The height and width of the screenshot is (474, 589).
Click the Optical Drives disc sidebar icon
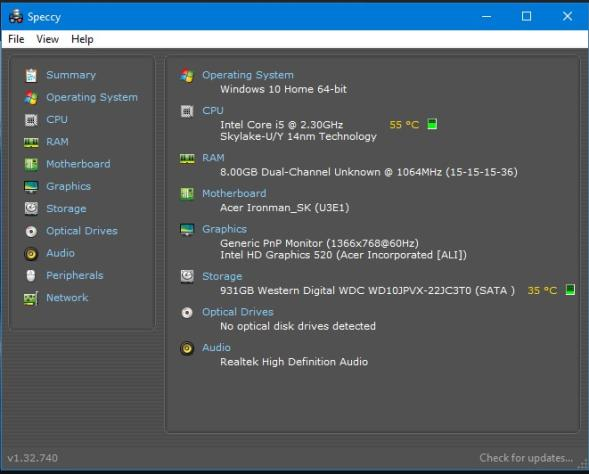[x=31, y=231]
